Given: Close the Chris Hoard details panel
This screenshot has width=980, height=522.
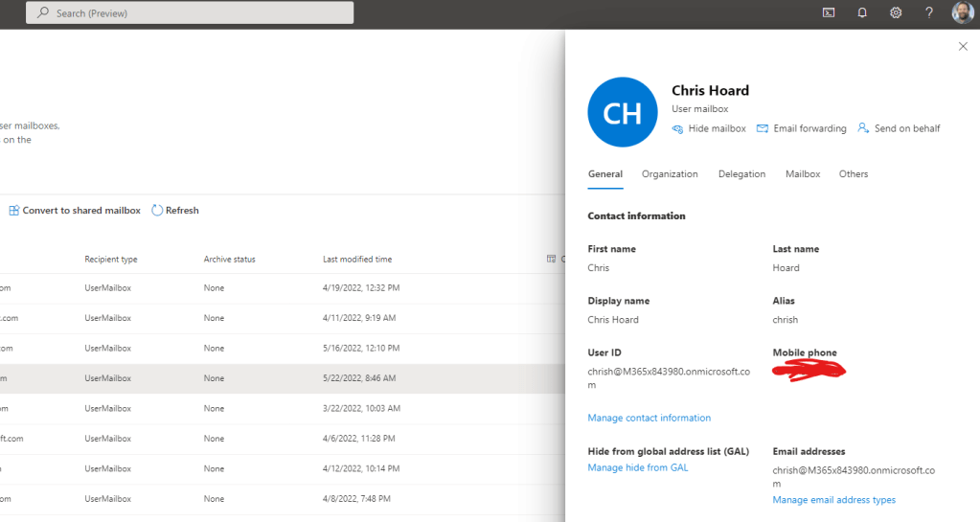Looking at the screenshot, I should pyautogui.click(x=963, y=46).
